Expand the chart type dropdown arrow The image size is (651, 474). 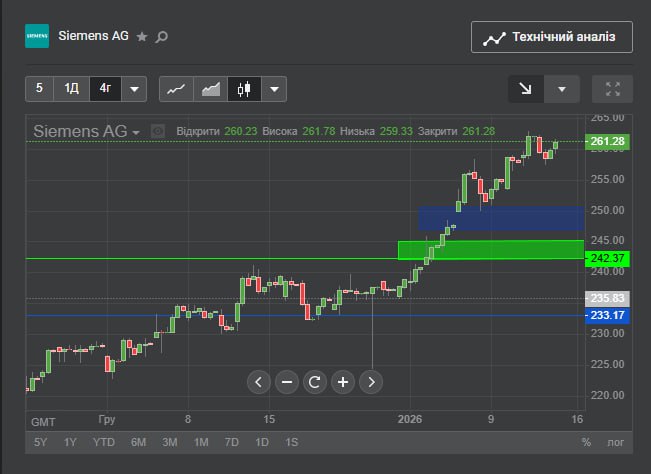pos(274,89)
